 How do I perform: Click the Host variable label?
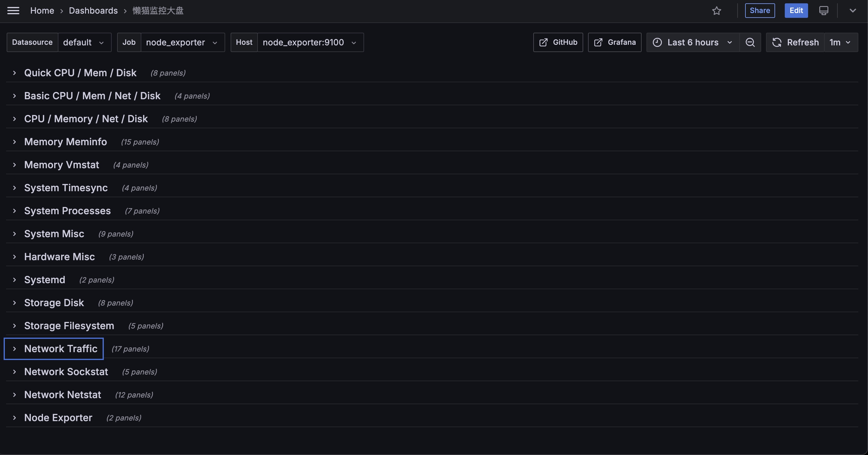pyautogui.click(x=244, y=42)
